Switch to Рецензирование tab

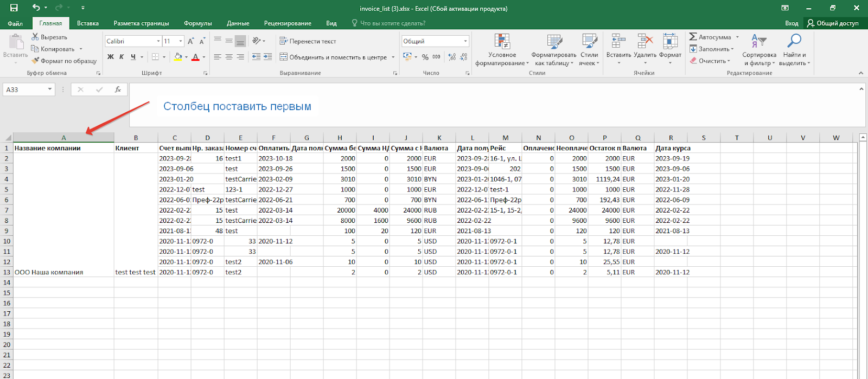tap(288, 23)
